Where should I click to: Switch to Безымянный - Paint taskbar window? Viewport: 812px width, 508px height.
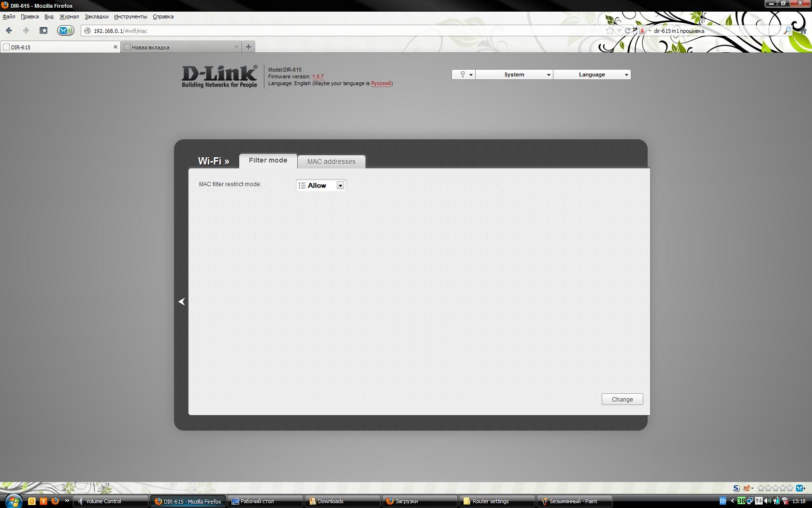click(575, 501)
